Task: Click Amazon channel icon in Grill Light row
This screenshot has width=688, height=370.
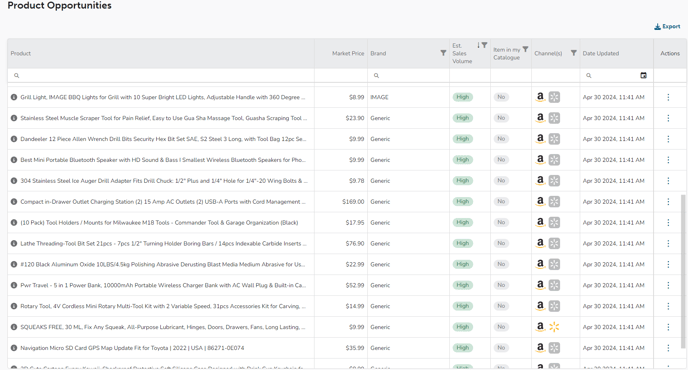Action: tap(541, 97)
